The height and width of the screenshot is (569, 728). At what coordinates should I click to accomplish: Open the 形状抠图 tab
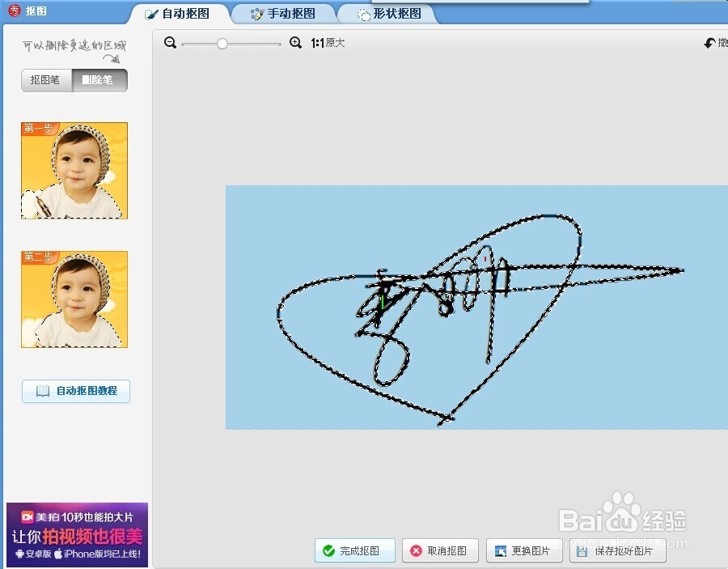click(389, 14)
